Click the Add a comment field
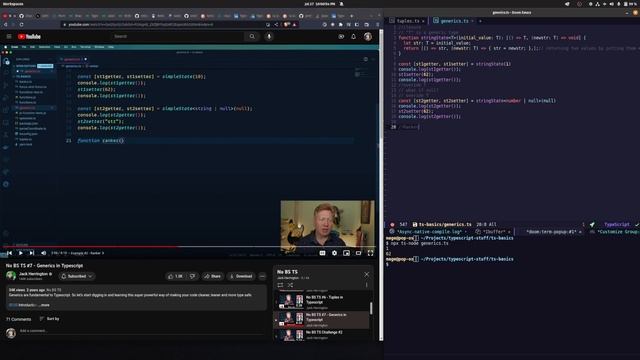This screenshot has height=360, width=640. (142, 331)
